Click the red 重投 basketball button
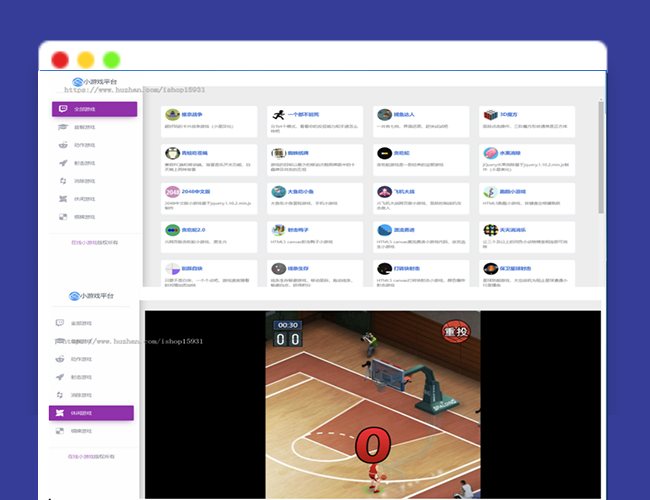Image resolution: width=650 pixels, height=500 pixels. [x=456, y=332]
